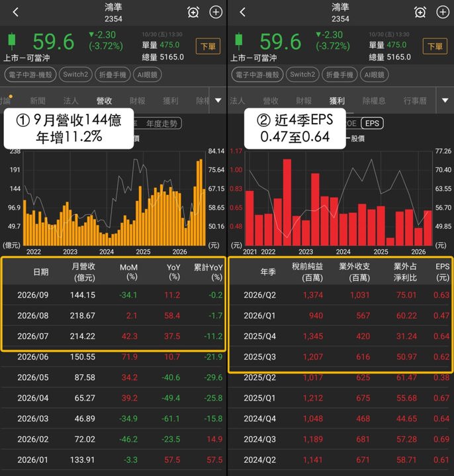The height and width of the screenshot is (476, 454).
Task: Tap 稅前純益 column header
Action: [x=308, y=272]
